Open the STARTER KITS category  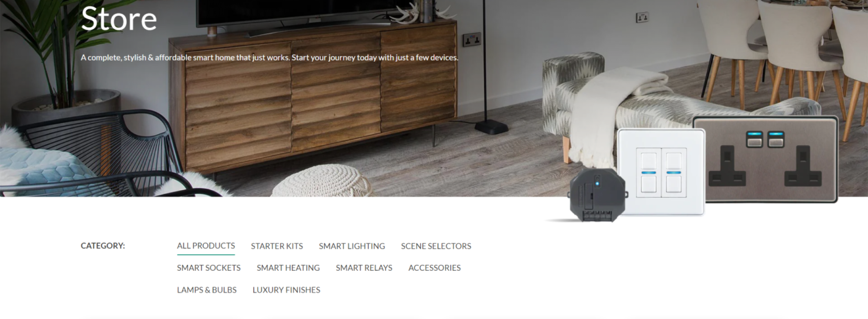coord(277,246)
